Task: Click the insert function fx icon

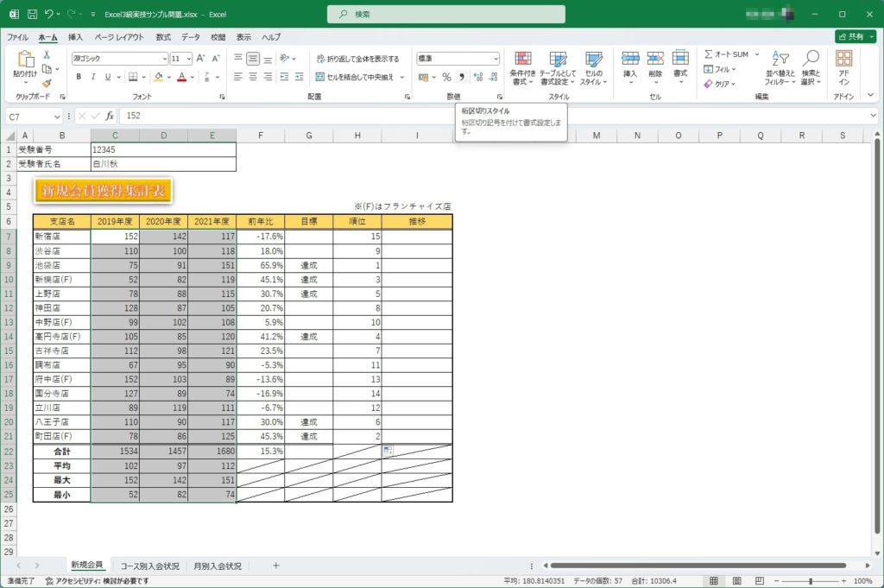Action: [110, 116]
